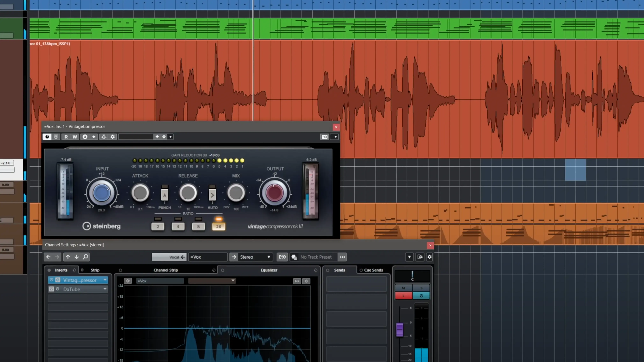Screen dimensions: 644x362
Task: Switch to compare A/B plugin setting
Action: pos(85,137)
